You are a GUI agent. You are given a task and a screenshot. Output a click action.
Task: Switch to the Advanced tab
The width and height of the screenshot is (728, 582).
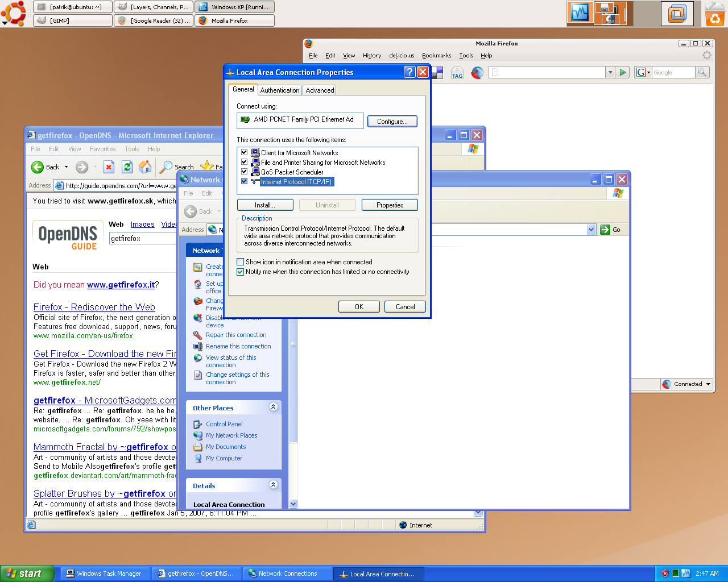coord(320,90)
